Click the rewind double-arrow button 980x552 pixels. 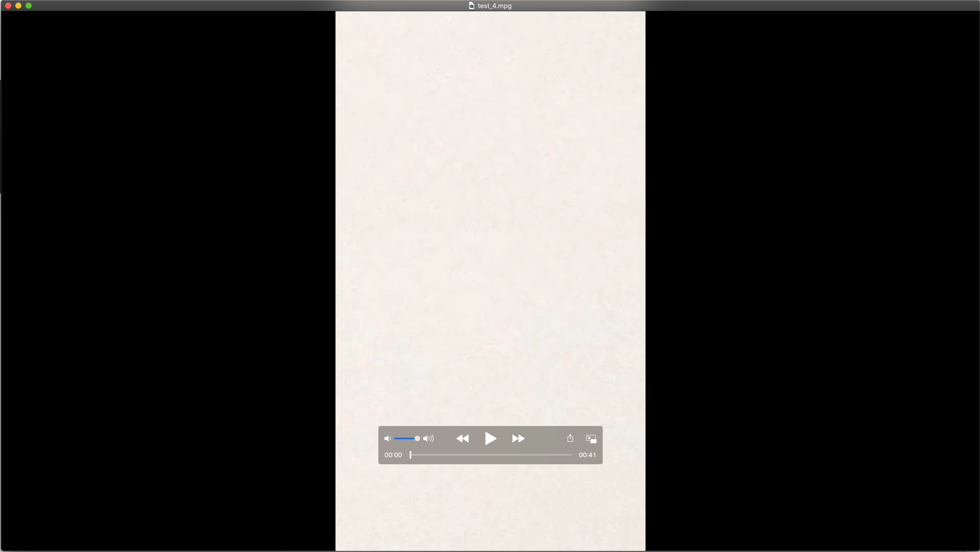pos(462,438)
